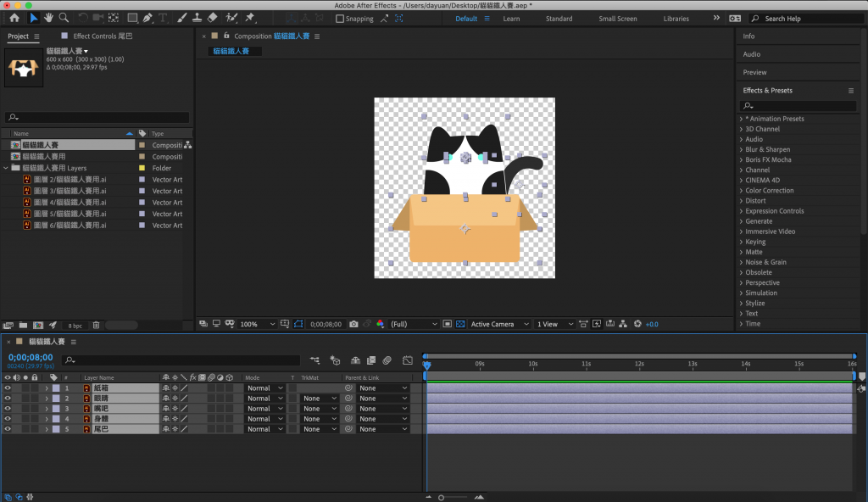This screenshot has height=502, width=868.
Task: Choose the Horizontal Type tool
Action: 163,18
